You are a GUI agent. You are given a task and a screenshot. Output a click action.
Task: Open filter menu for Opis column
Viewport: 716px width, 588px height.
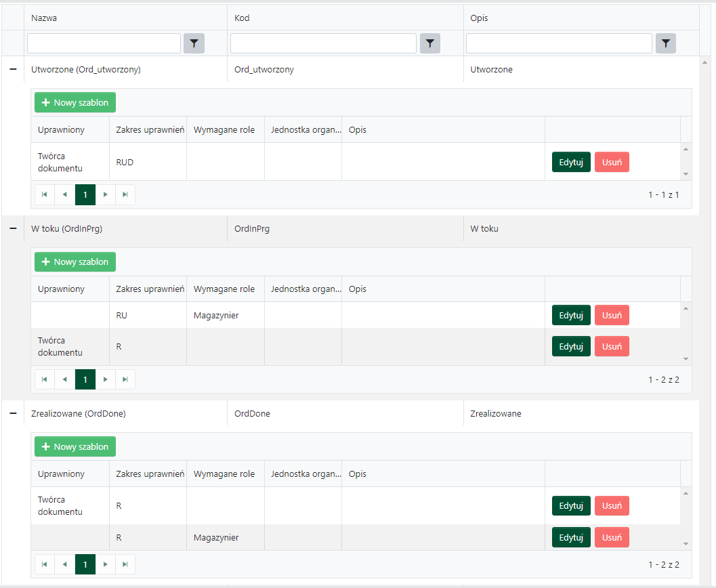pos(665,43)
